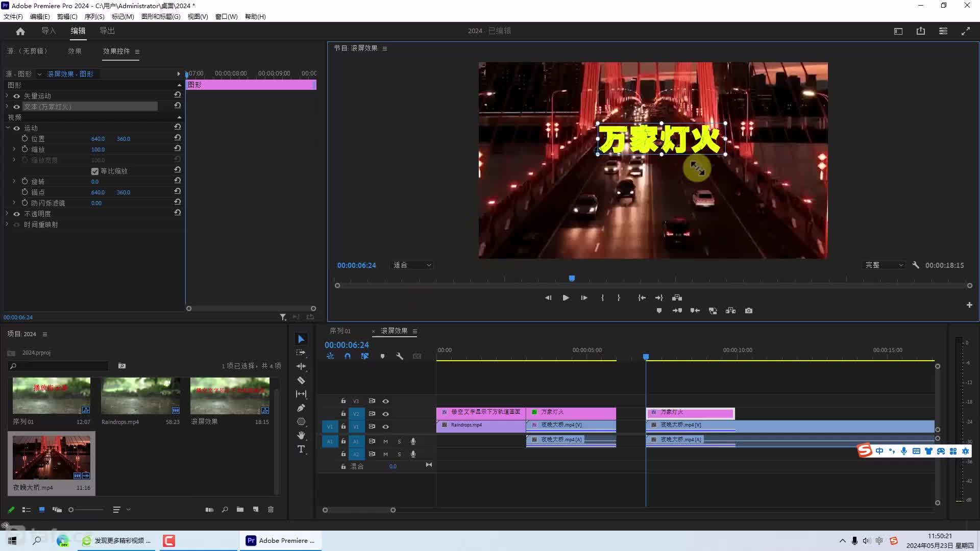This screenshot has height=551, width=980.
Task: Add marker in Program monitor
Action: 659,311
